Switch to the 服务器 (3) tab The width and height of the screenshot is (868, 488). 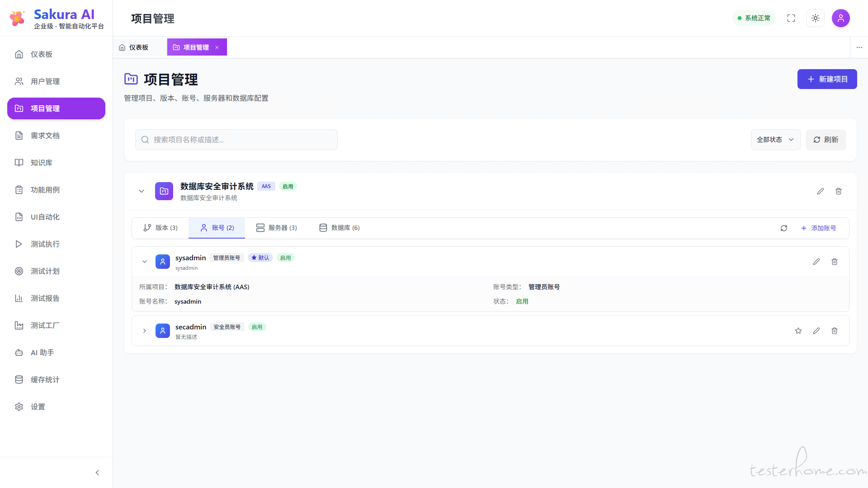[x=277, y=228]
